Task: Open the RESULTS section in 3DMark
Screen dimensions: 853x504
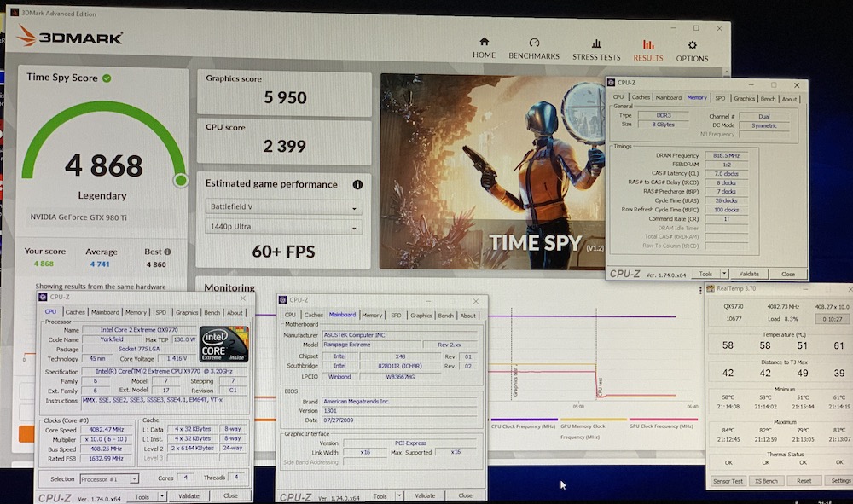Action: 648,51
